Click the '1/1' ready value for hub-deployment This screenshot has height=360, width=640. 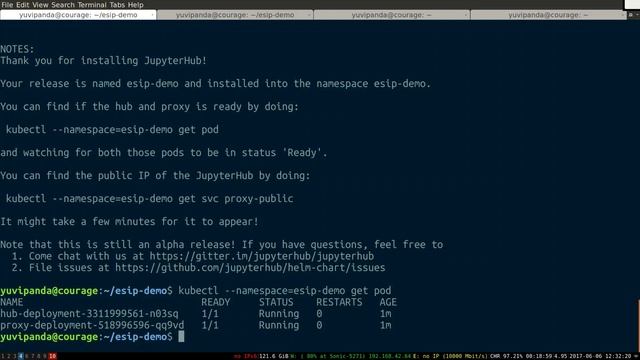(x=210, y=313)
